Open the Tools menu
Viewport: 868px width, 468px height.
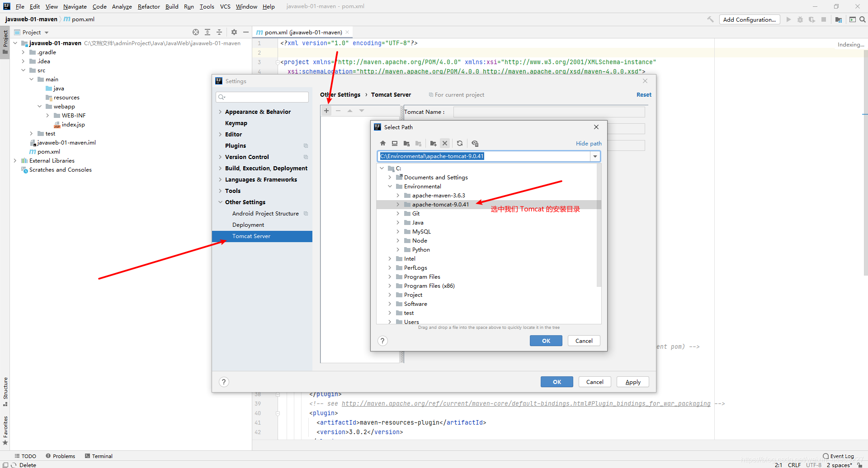coord(207,6)
